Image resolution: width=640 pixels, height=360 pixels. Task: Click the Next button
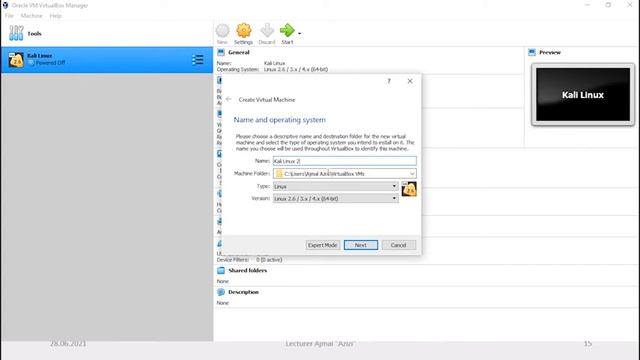pyautogui.click(x=361, y=245)
